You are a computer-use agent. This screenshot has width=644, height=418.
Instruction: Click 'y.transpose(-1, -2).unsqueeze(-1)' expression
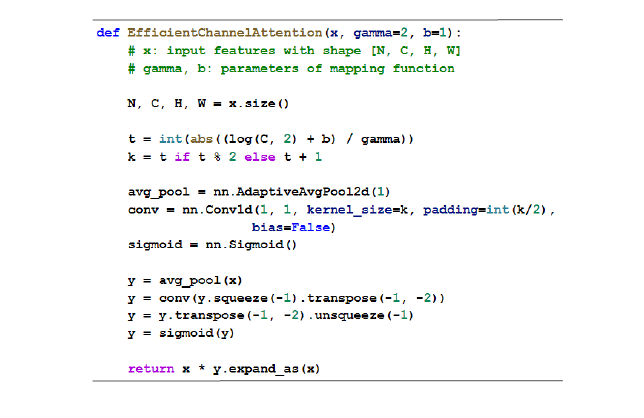286,315
